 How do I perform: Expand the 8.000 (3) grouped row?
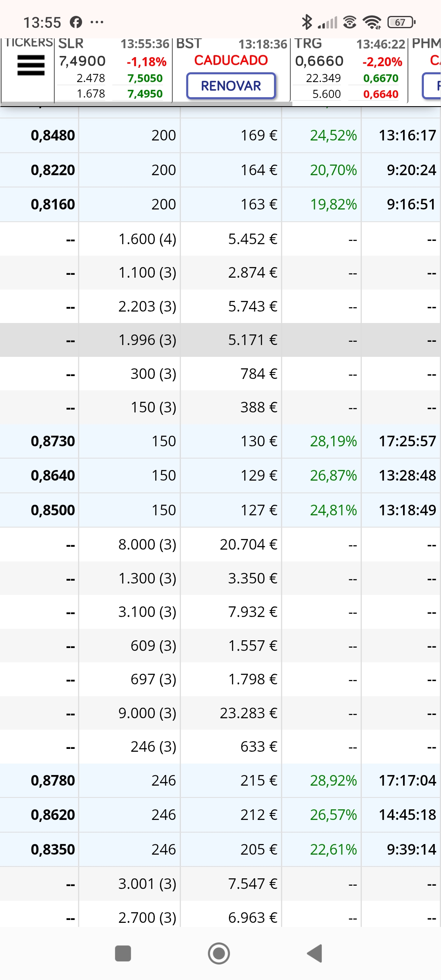(220, 544)
